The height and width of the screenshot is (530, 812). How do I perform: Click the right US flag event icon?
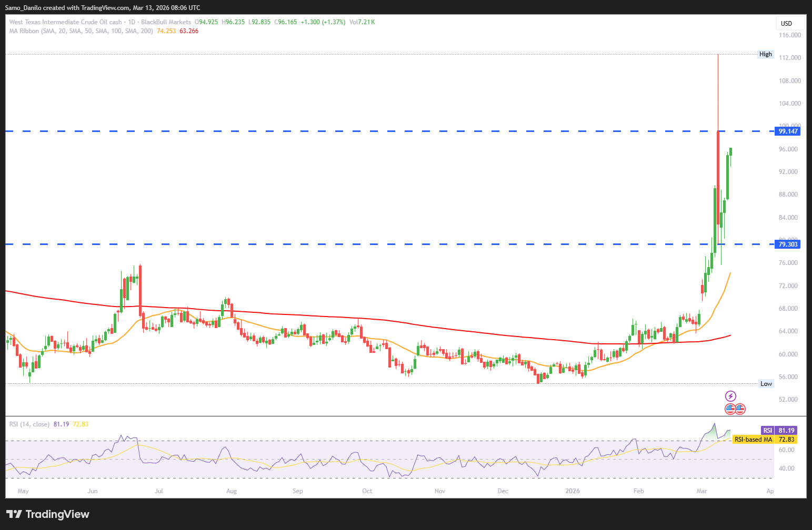(740, 409)
